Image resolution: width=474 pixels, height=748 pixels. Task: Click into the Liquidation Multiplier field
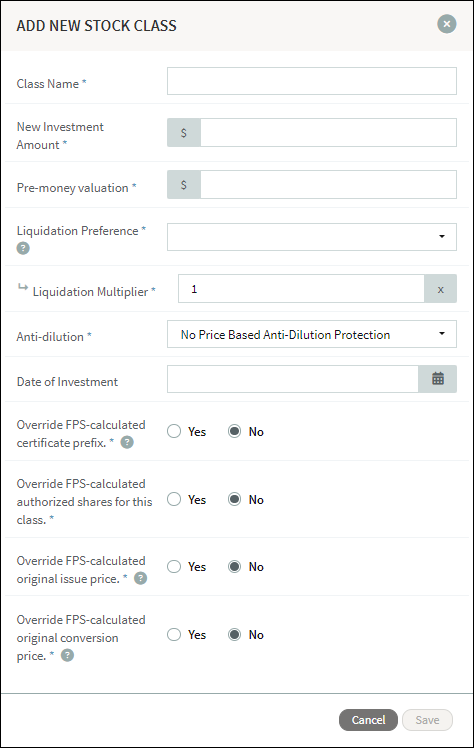(x=301, y=289)
